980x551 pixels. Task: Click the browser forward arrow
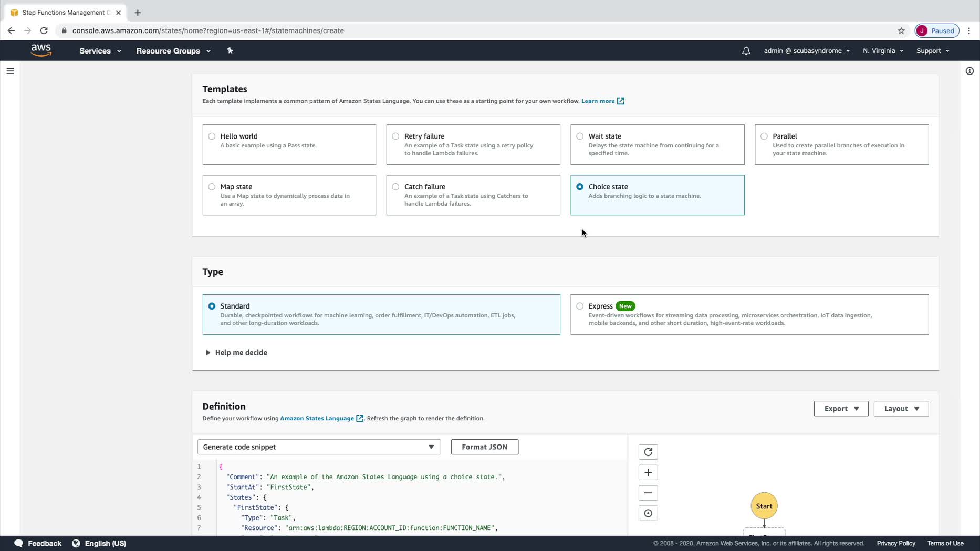[x=27, y=30]
